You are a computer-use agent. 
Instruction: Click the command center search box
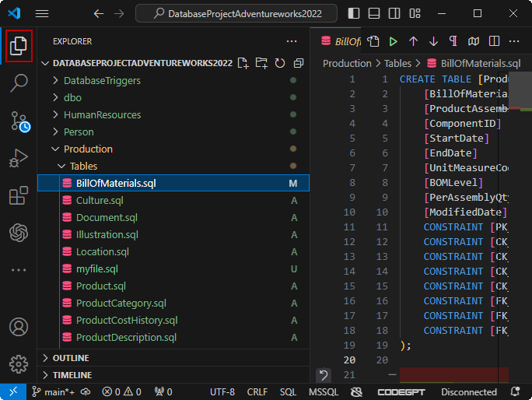pyautogui.click(x=236, y=13)
